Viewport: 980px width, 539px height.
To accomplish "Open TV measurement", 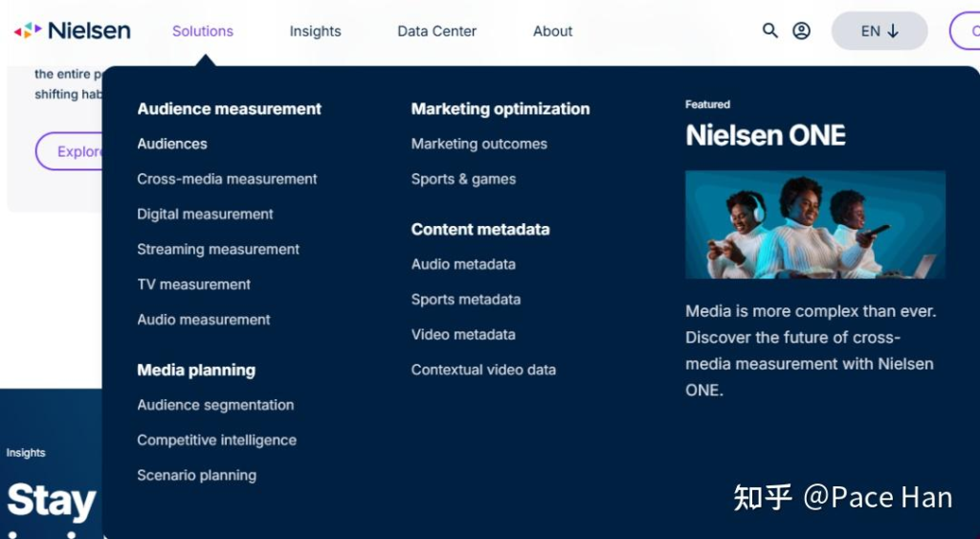I will coord(193,284).
